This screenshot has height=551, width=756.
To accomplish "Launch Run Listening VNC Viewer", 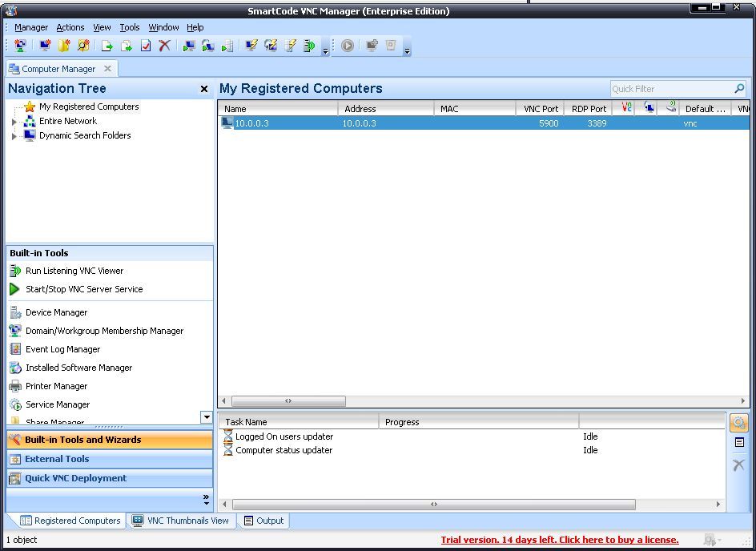I will [x=74, y=271].
